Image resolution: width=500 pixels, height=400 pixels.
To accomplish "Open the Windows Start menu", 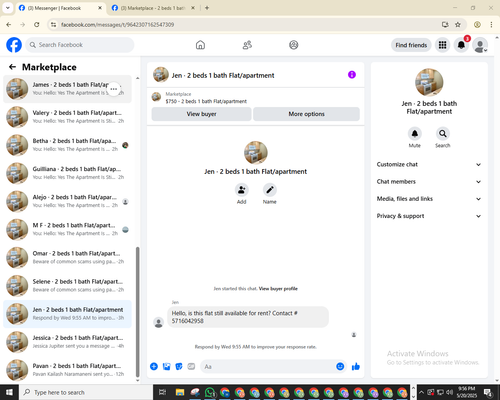I will (x=9, y=392).
